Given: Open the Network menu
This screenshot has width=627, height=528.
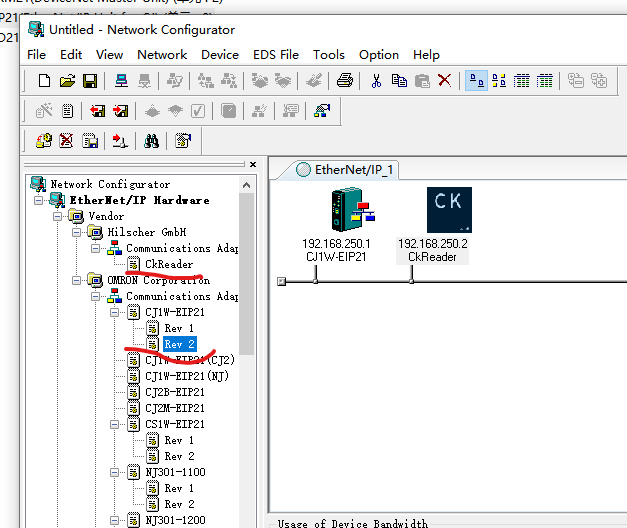Looking at the screenshot, I should coord(162,54).
